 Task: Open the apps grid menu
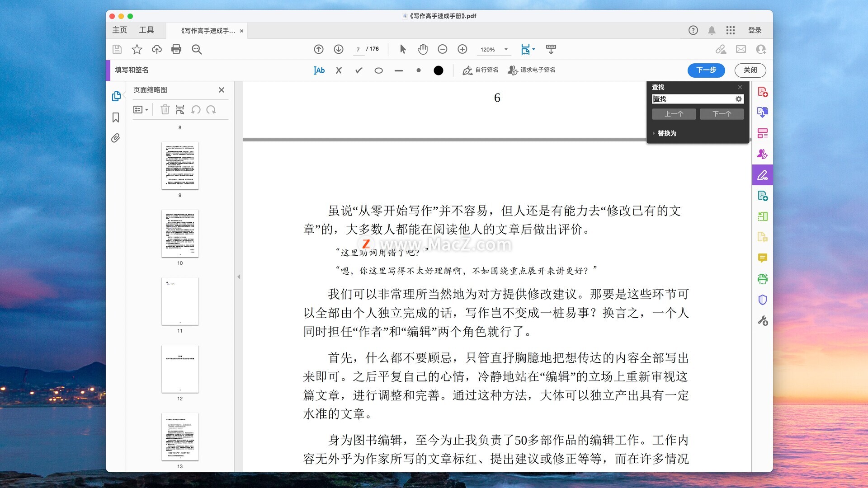731,30
